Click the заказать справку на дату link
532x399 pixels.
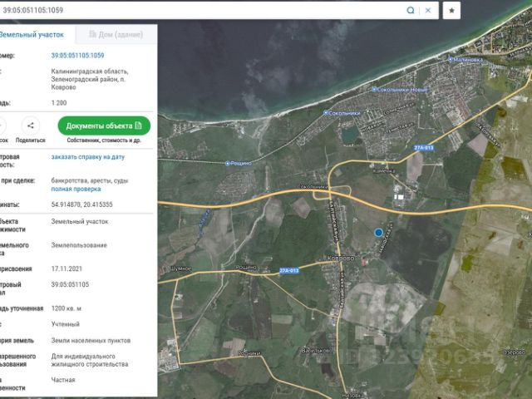click(87, 156)
